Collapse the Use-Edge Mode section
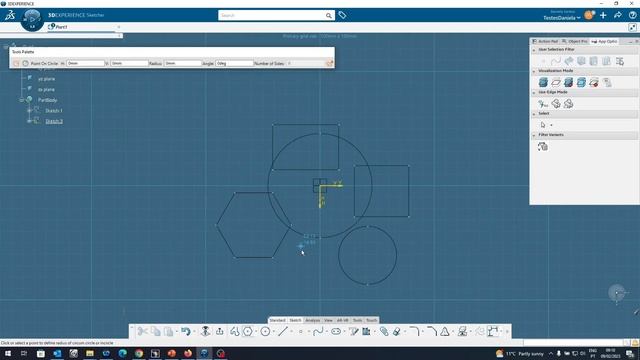Viewport: 640px width, 360px height. (x=534, y=92)
